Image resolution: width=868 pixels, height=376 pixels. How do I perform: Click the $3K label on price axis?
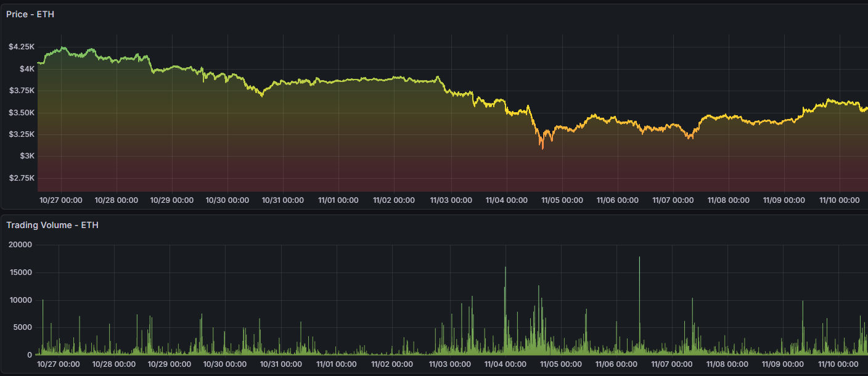coord(27,156)
